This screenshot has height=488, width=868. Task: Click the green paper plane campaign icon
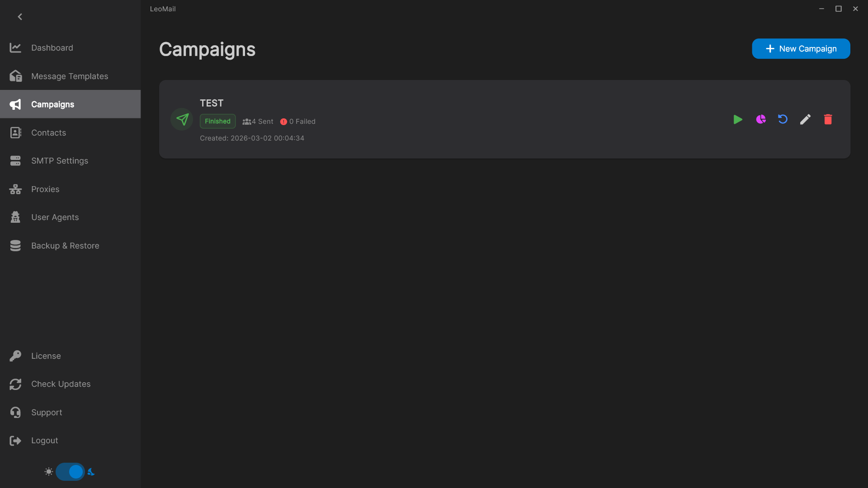point(182,119)
